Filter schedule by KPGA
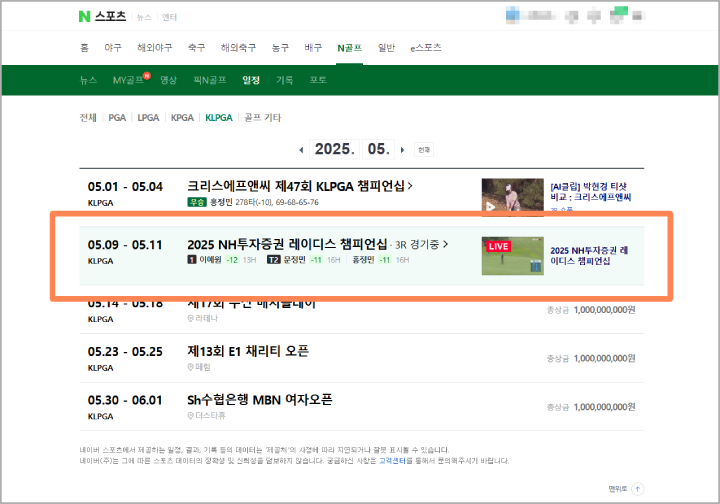The image size is (720, 504). [182, 118]
